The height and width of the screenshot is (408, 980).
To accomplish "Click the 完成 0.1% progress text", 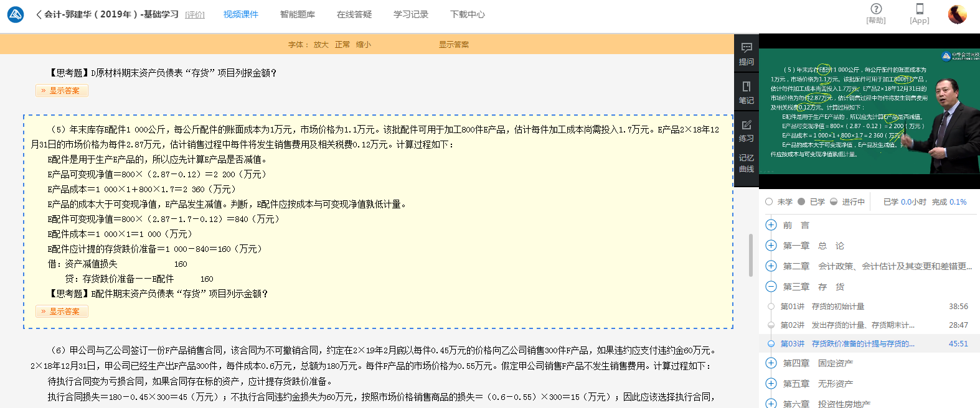I will [949, 202].
